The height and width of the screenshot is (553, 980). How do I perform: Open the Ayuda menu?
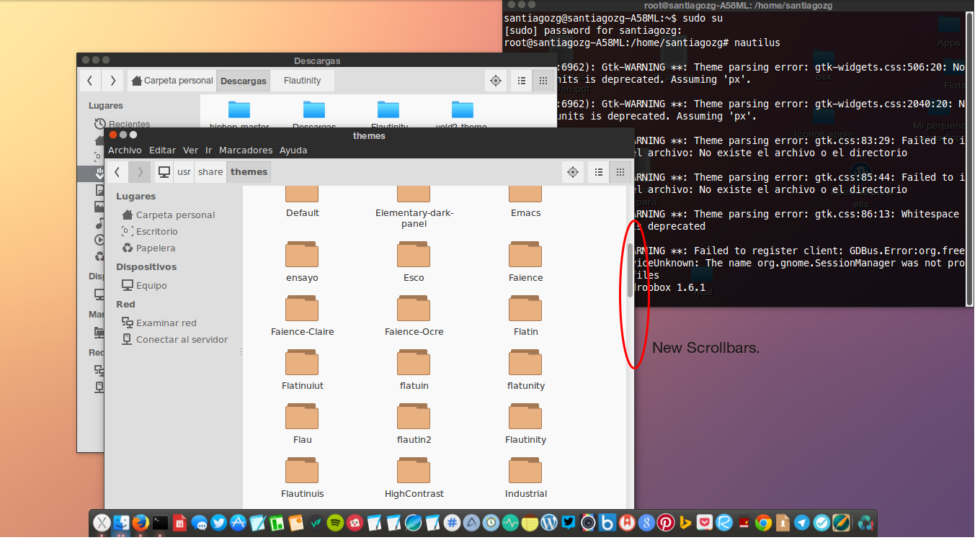293,150
